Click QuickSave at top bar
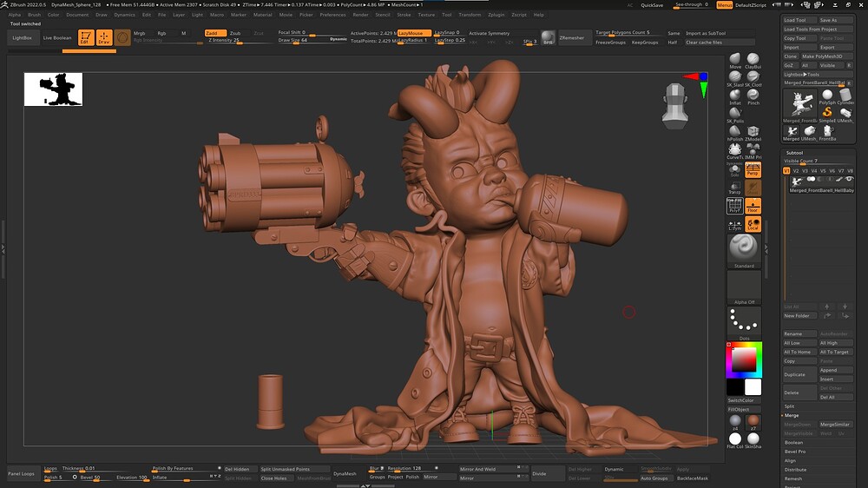 [x=652, y=5]
